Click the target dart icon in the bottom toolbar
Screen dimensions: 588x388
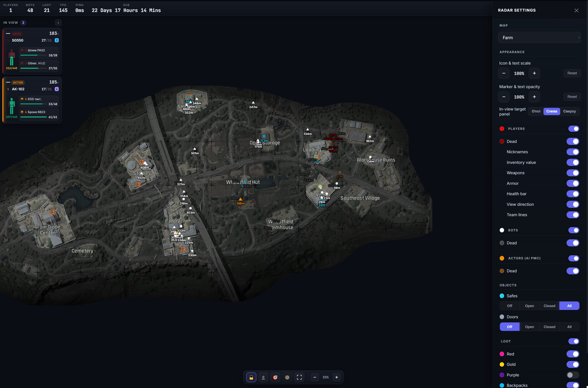click(275, 377)
